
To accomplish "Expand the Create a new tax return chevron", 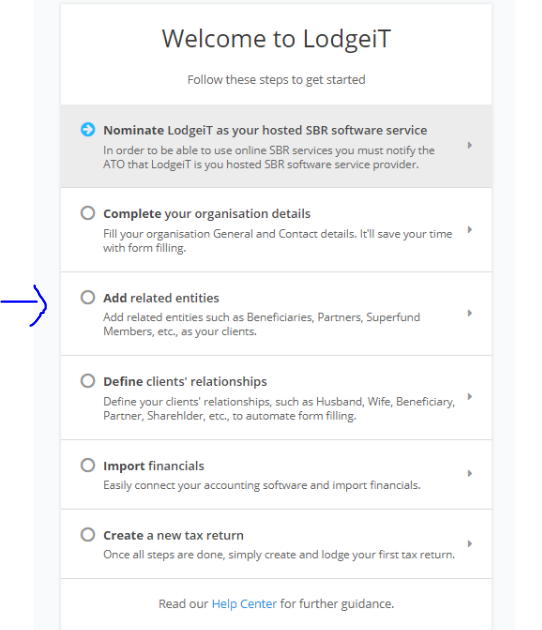I will pos(470,544).
